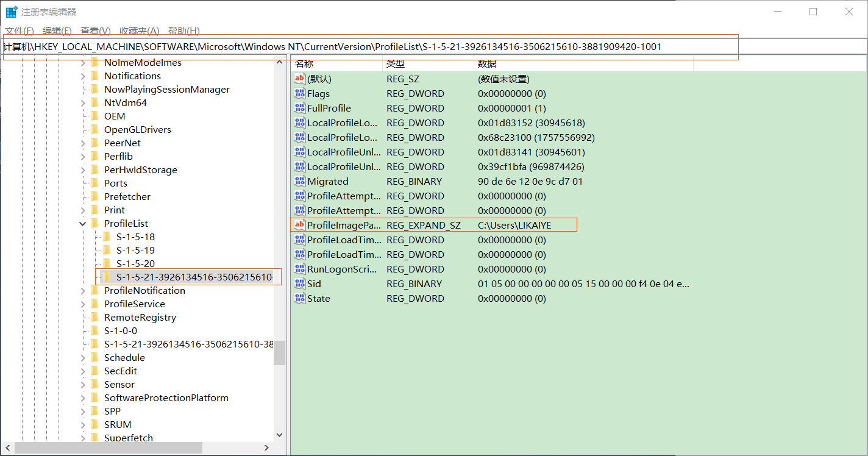Sort values by the 名称 column header

click(x=336, y=63)
